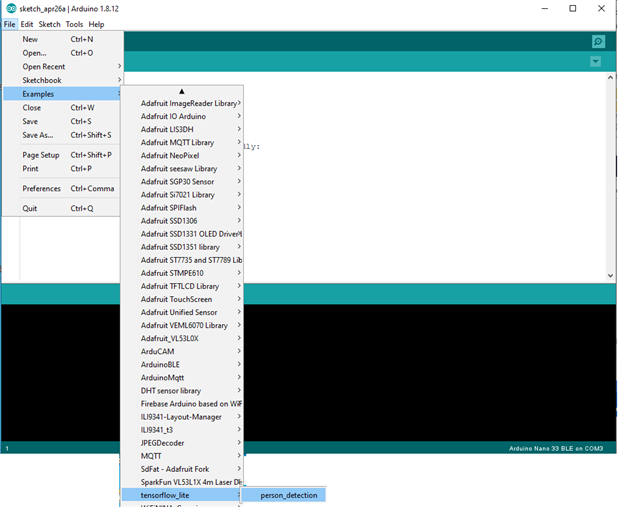Open Adafruit Unified Sensor examples
This screenshot has height=507, width=620.
coord(182,312)
